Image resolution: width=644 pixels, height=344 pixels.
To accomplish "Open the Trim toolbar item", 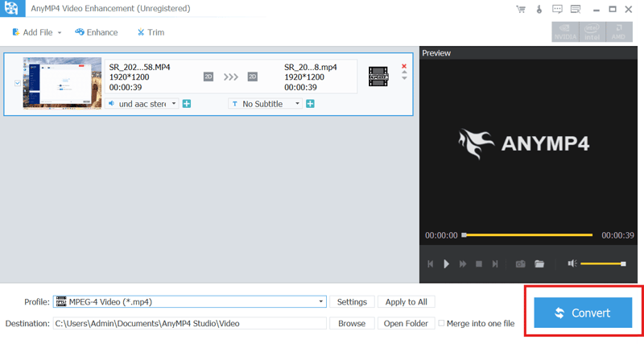I will click(151, 32).
